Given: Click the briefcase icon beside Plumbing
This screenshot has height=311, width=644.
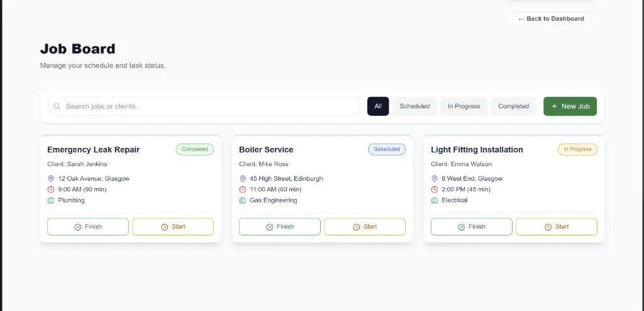Looking at the screenshot, I should pos(51,200).
